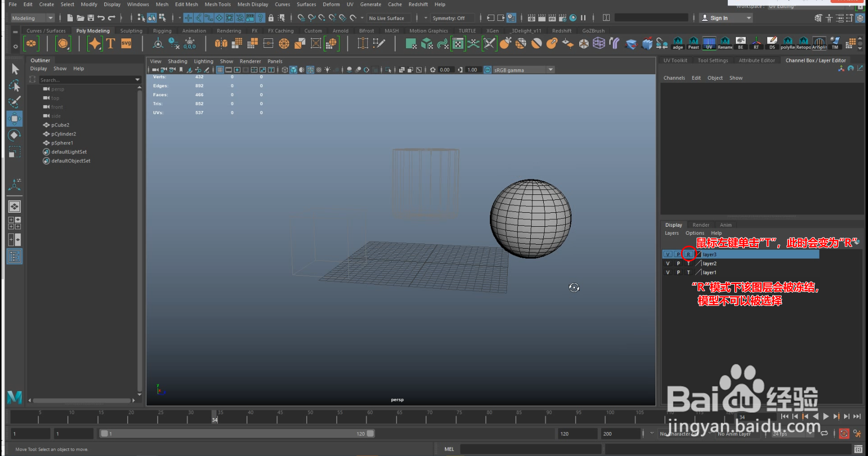This screenshot has height=456, width=868.
Task: Click the SVG import shelf icon
Action: coord(126,43)
